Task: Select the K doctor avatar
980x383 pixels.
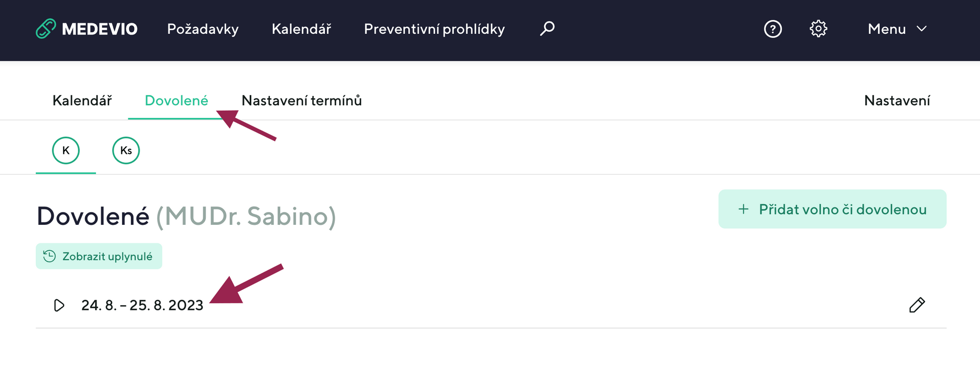Action: 66,150
